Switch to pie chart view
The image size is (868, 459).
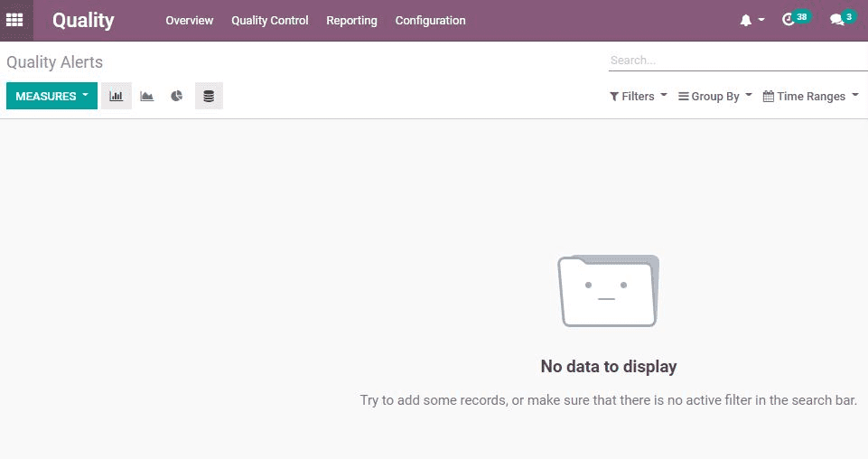click(177, 96)
